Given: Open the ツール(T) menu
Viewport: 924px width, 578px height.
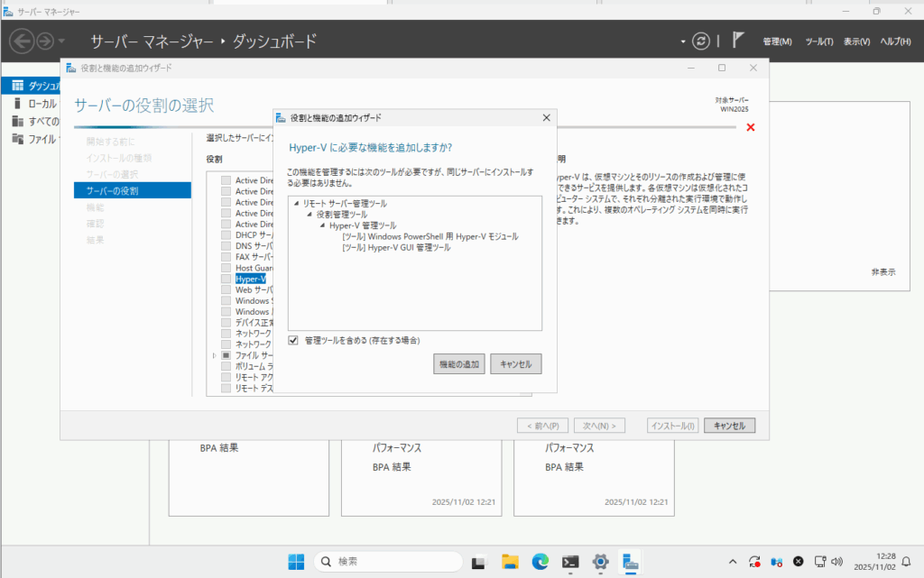Looking at the screenshot, I should tap(818, 42).
